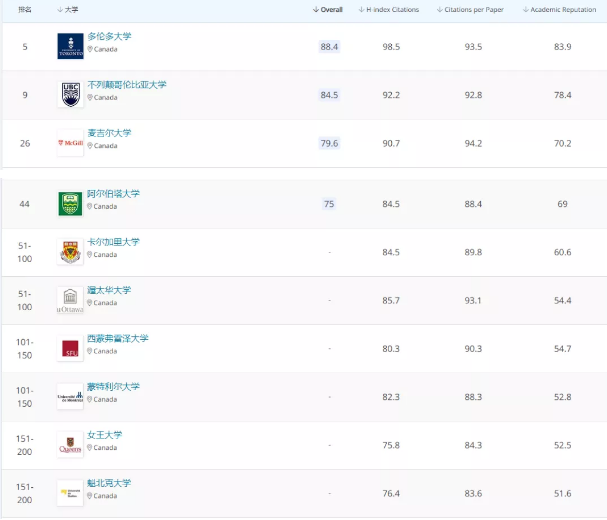607x520 pixels.
Task: Click overall score 84.5 for UBC
Action: (329, 95)
